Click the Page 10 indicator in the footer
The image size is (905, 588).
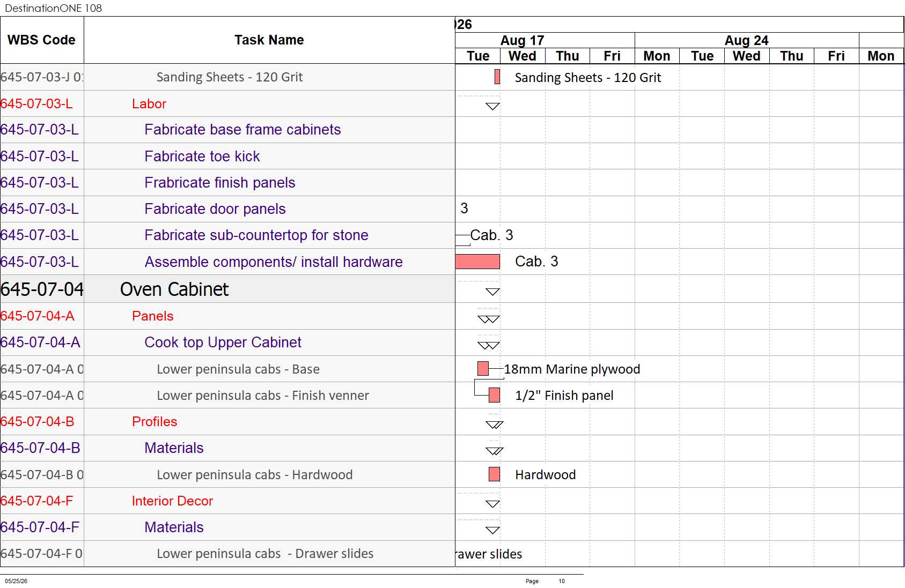click(x=545, y=581)
